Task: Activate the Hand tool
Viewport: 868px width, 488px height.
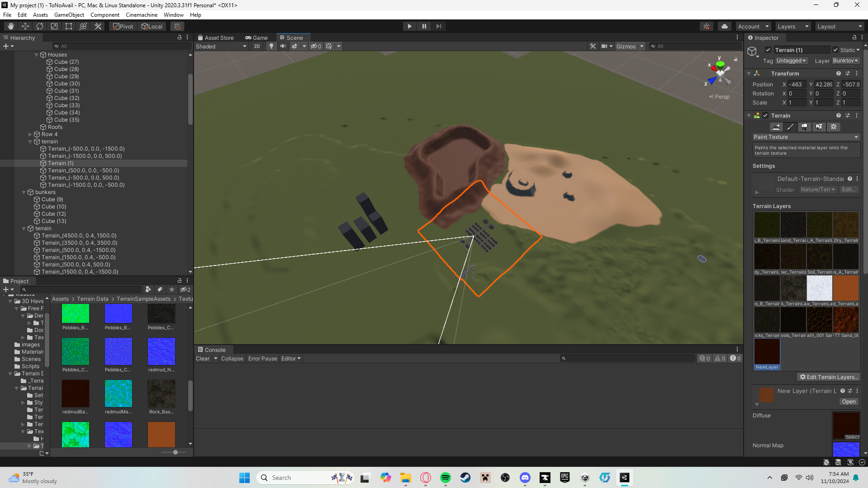Action: (10, 26)
